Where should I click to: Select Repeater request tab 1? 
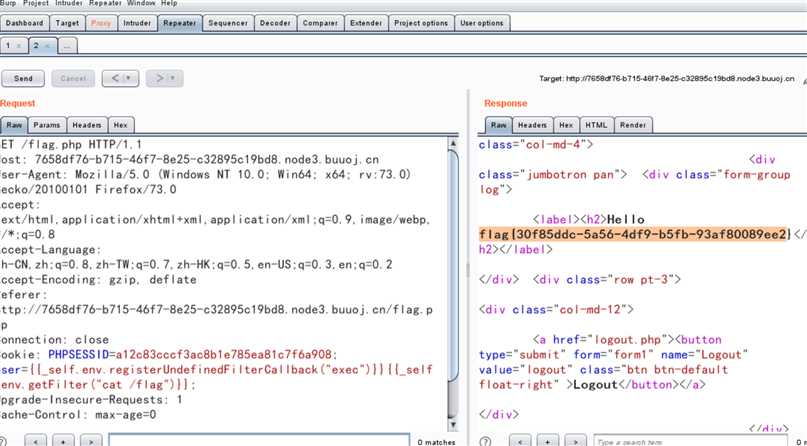tap(8, 45)
